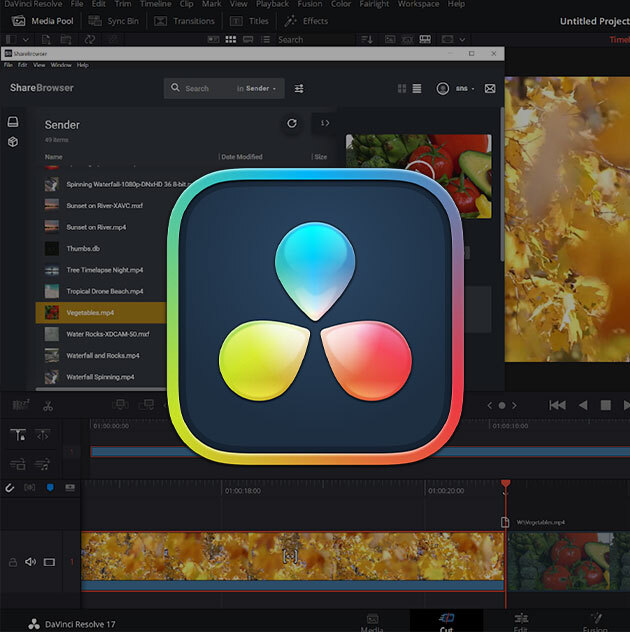Viewport: 630px width, 632px height.
Task: Sort the list by Date Modified column
Action: [242, 157]
